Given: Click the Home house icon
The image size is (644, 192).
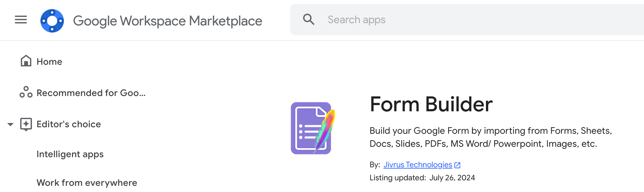Looking at the screenshot, I should click(x=26, y=61).
